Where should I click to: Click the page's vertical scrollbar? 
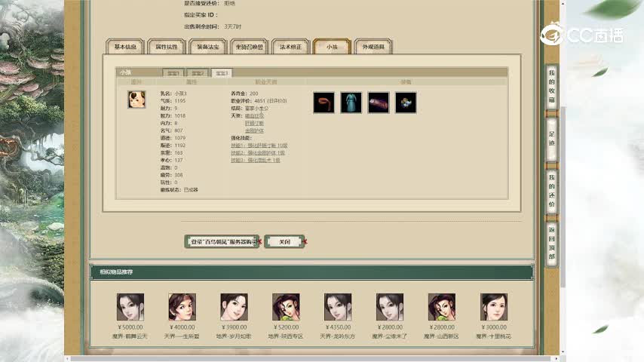pyautogui.click(x=563, y=198)
